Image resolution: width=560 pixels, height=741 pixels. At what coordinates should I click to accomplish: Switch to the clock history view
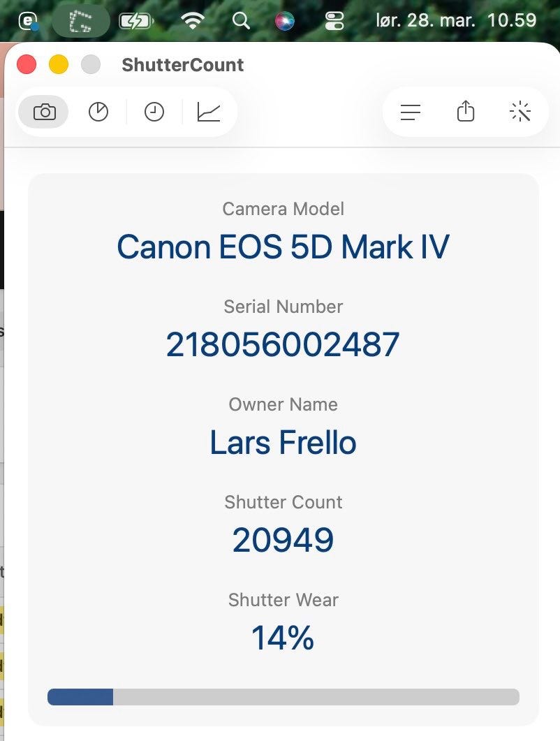154,112
